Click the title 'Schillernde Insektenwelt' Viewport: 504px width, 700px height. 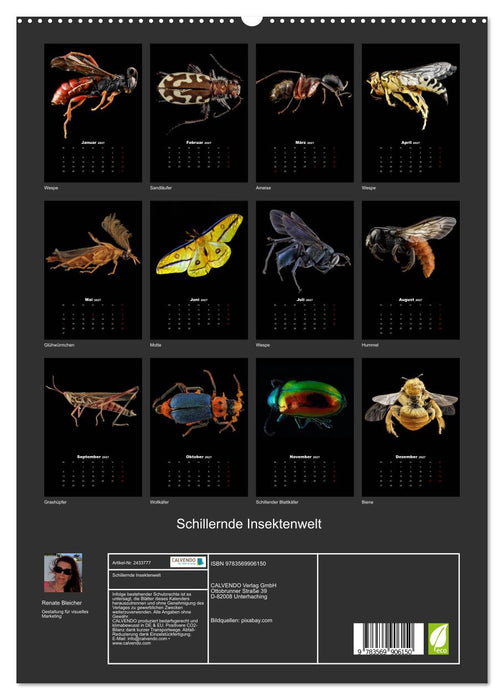(249, 524)
